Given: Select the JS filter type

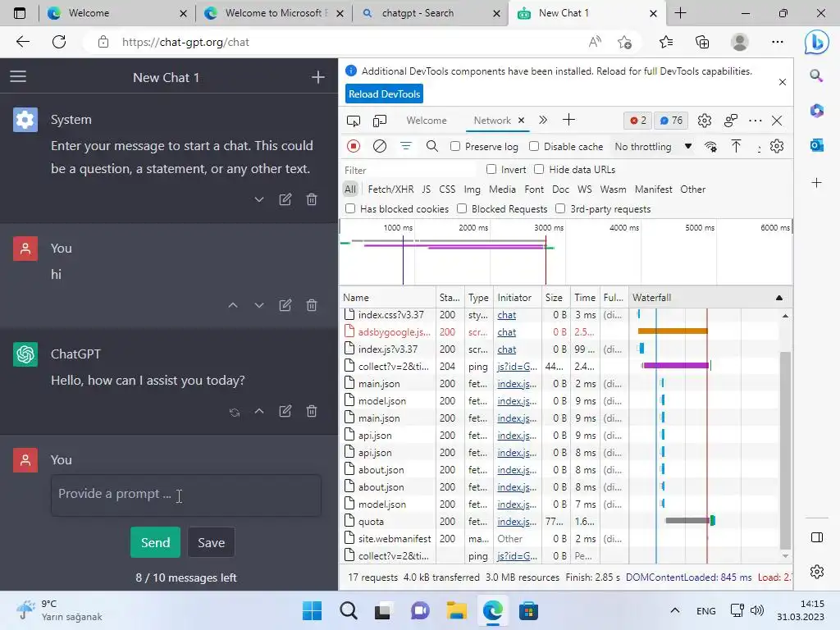Looking at the screenshot, I should [426, 189].
